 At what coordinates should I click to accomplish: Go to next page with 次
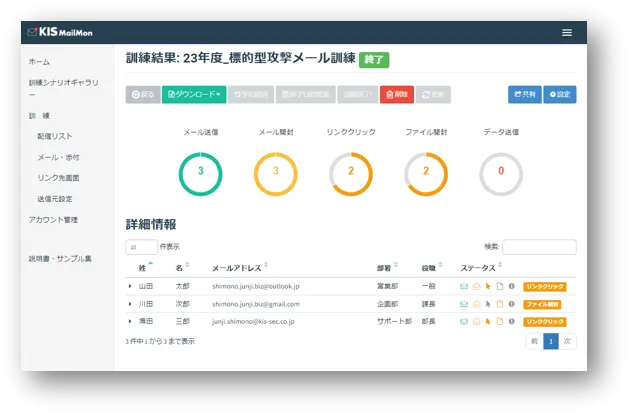coord(567,341)
